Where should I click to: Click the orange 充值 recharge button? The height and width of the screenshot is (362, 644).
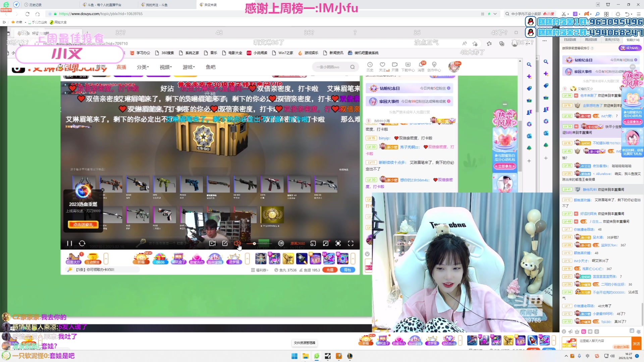coord(330,270)
